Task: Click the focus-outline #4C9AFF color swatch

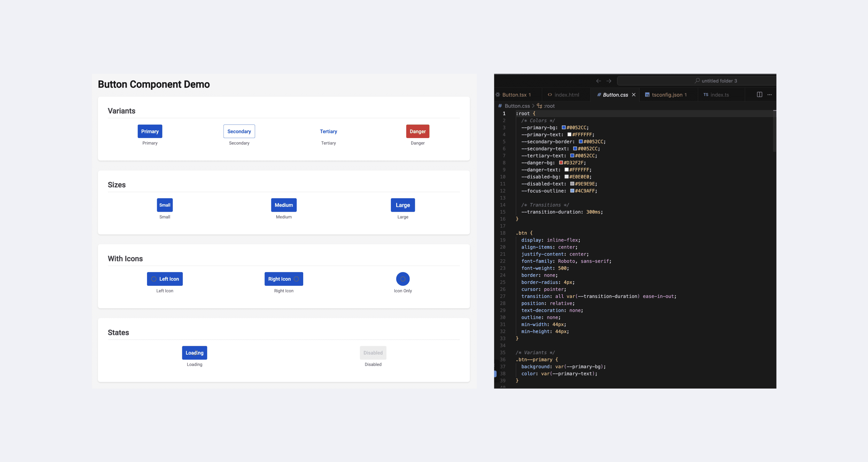Action: click(x=572, y=191)
